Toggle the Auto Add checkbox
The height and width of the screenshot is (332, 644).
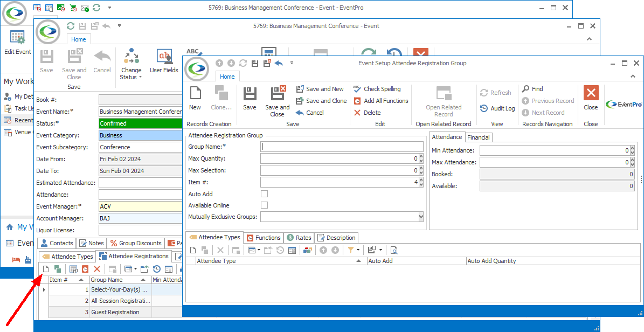(265, 194)
